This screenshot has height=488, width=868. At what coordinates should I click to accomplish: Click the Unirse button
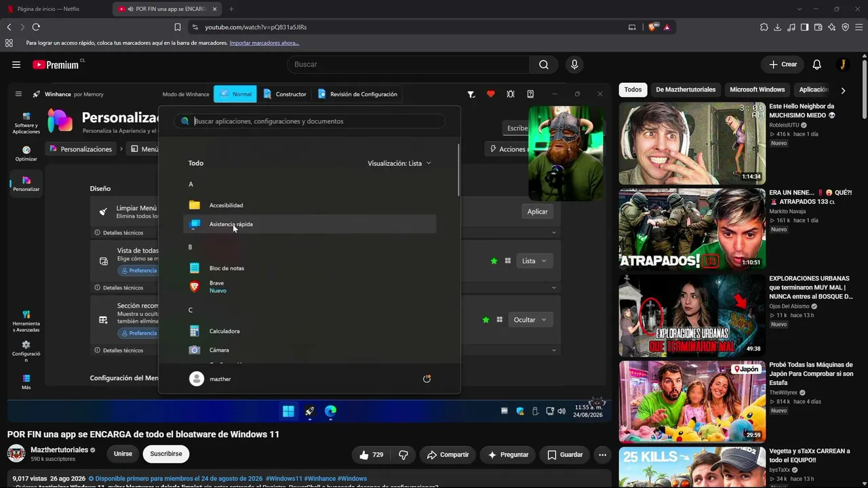[123, 454]
